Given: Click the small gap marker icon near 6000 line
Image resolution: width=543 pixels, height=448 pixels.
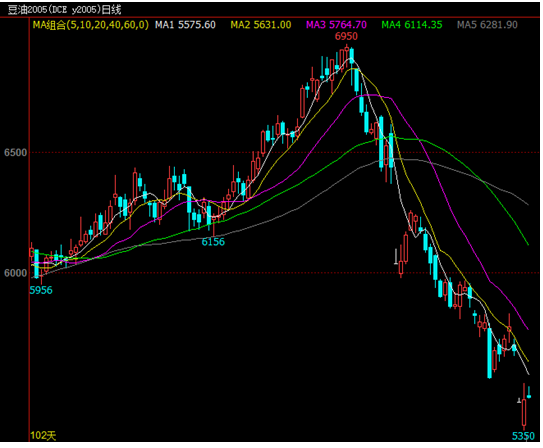Looking at the screenshot, I should coord(396,257).
